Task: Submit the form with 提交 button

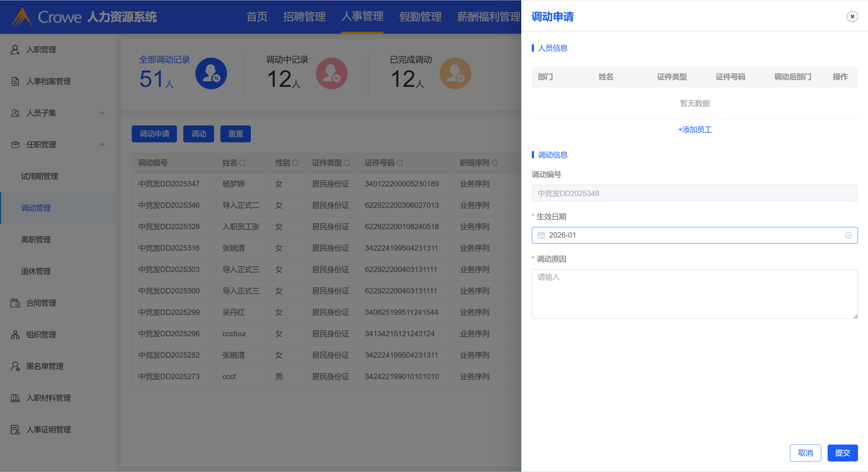Action: click(842, 453)
